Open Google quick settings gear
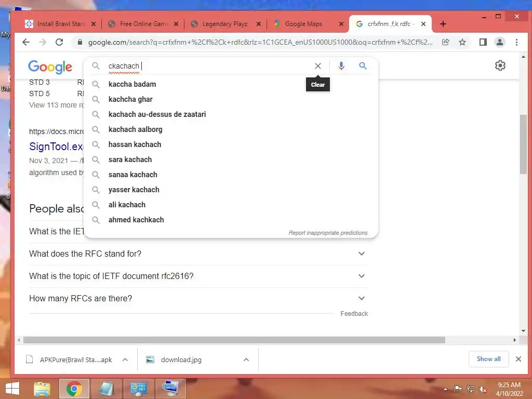Image resolution: width=532 pixels, height=399 pixels. [x=500, y=65]
